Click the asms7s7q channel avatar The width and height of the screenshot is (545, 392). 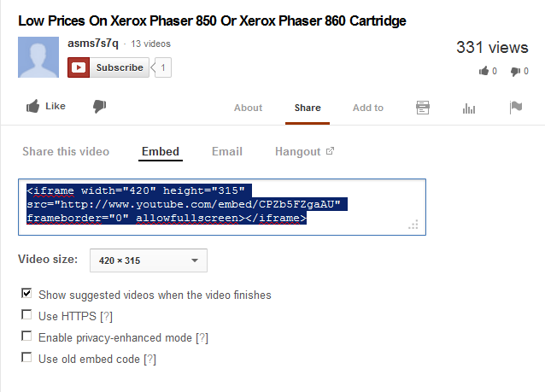pos(38,57)
